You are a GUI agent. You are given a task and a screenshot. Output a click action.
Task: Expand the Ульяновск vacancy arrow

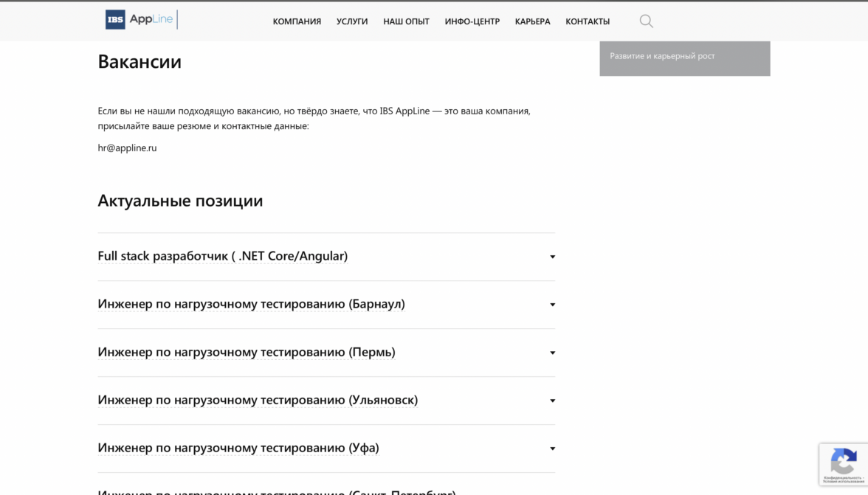pyautogui.click(x=552, y=401)
